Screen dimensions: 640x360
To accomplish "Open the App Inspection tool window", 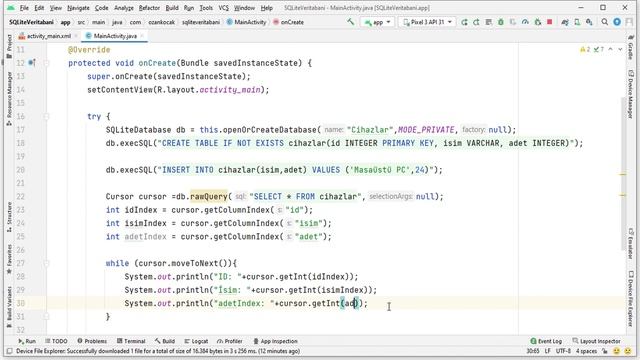I will pos(275,341).
